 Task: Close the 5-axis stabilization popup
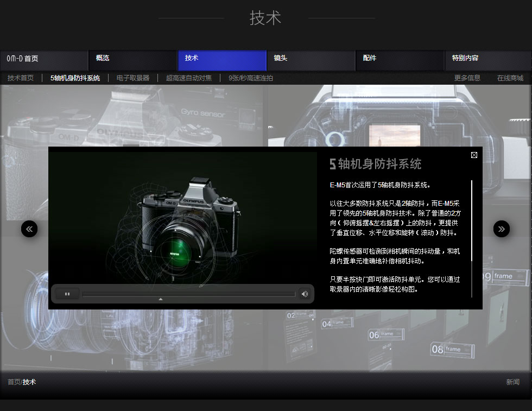tap(474, 155)
